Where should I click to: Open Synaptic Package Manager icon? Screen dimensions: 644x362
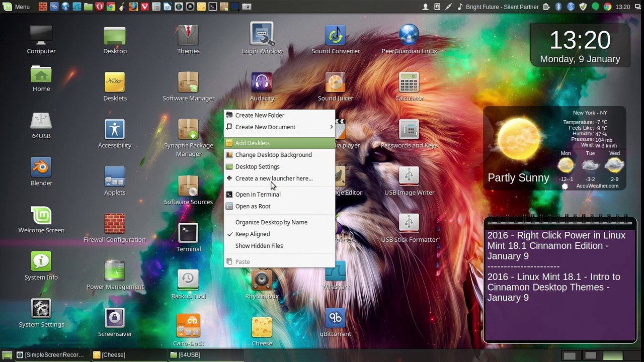[188, 130]
